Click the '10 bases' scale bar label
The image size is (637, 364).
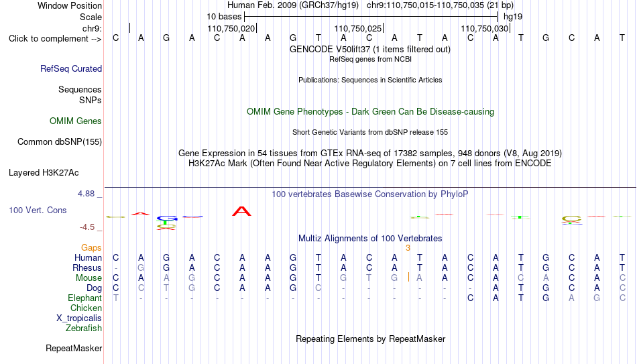tap(224, 17)
